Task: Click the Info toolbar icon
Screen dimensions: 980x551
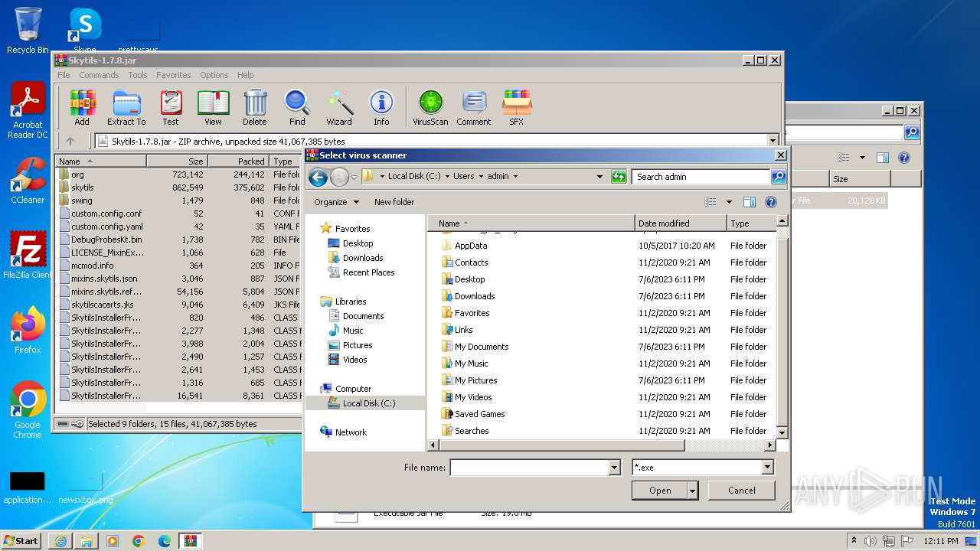Action: point(381,107)
